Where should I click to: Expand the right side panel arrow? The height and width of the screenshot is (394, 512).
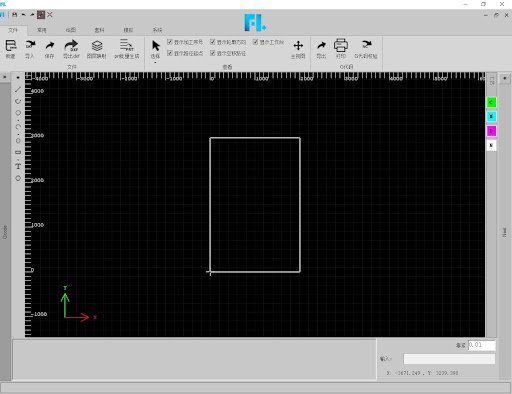point(505,78)
